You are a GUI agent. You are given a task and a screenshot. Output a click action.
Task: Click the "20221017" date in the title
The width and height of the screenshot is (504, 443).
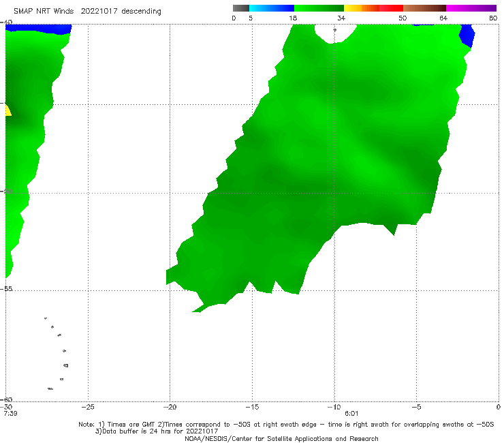(x=99, y=12)
